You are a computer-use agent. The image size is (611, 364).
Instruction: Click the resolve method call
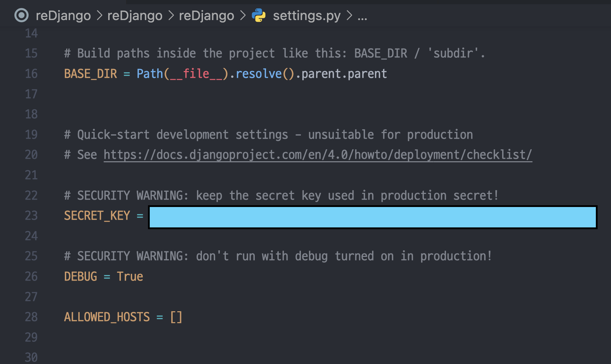259,74
